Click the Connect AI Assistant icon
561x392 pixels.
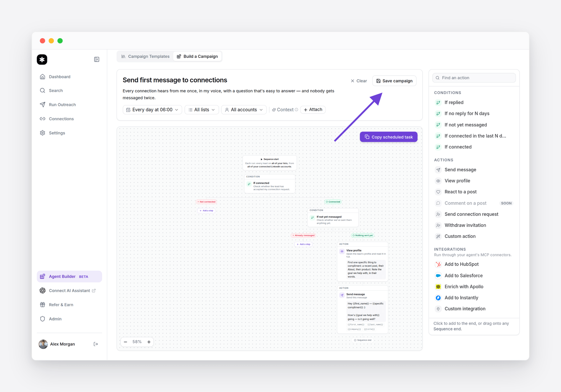(x=42, y=290)
